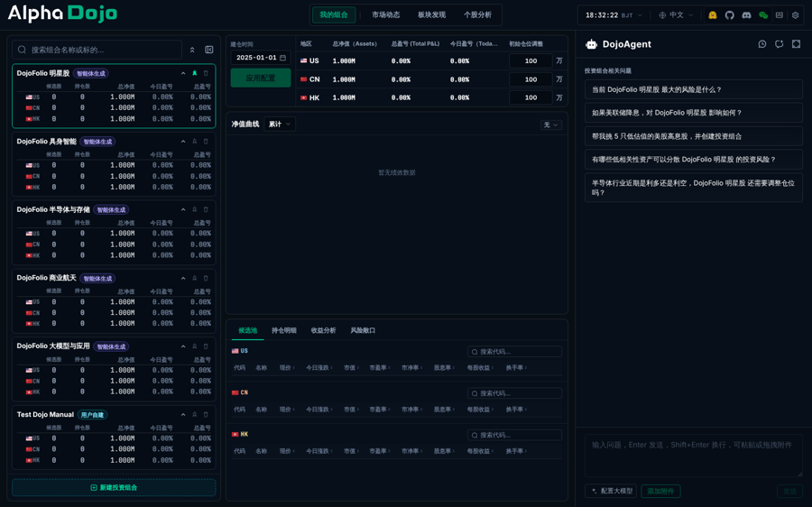Image resolution: width=812 pixels, height=507 pixels.
Task: Click the US 搜索代码 search field
Action: [x=514, y=352]
